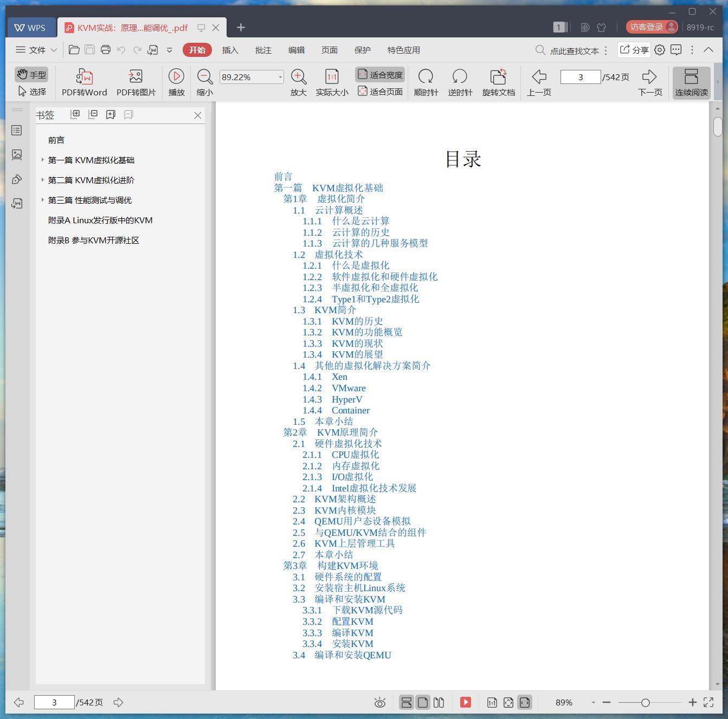
Task: Expand all bookmarks icon
Action: (75, 114)
